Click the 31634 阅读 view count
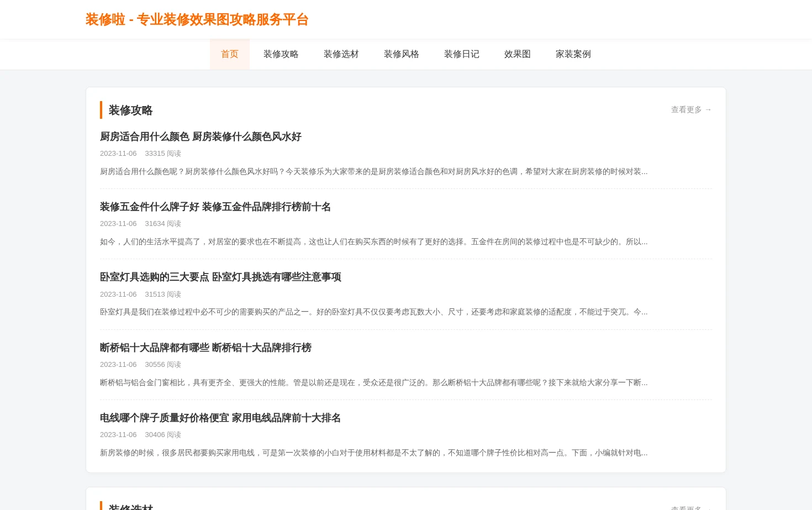The width and height of the screenshot is (812, 510). coord(163,224)
